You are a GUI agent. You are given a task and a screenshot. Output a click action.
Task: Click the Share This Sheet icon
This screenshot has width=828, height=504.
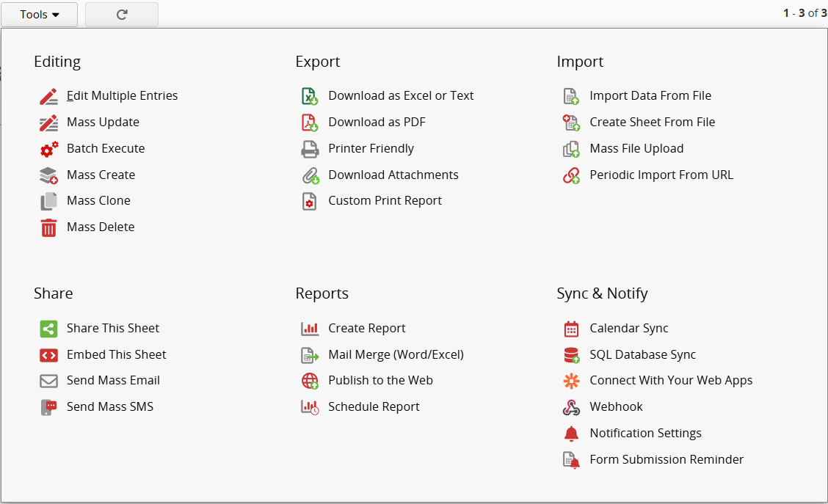coord(48,329)
